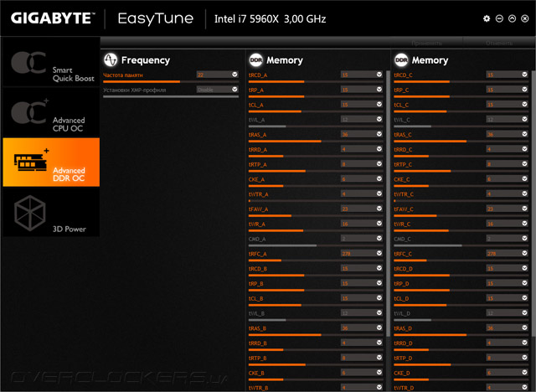Click the tRAS_A slider bar
The height and width of the screenshot is (392, 536).
(x=316, y=142)
